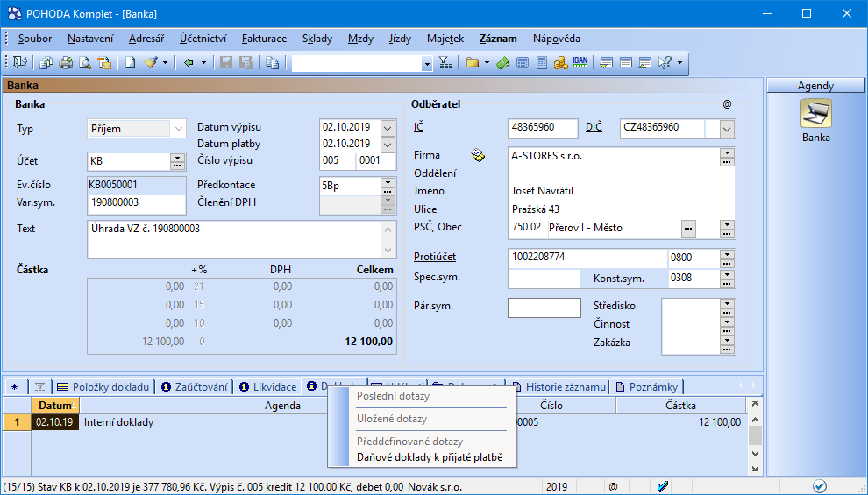Select Daňové doklady k přijaté platbě
The width and height of the screenshot is (868, 495).
point(430,457)
